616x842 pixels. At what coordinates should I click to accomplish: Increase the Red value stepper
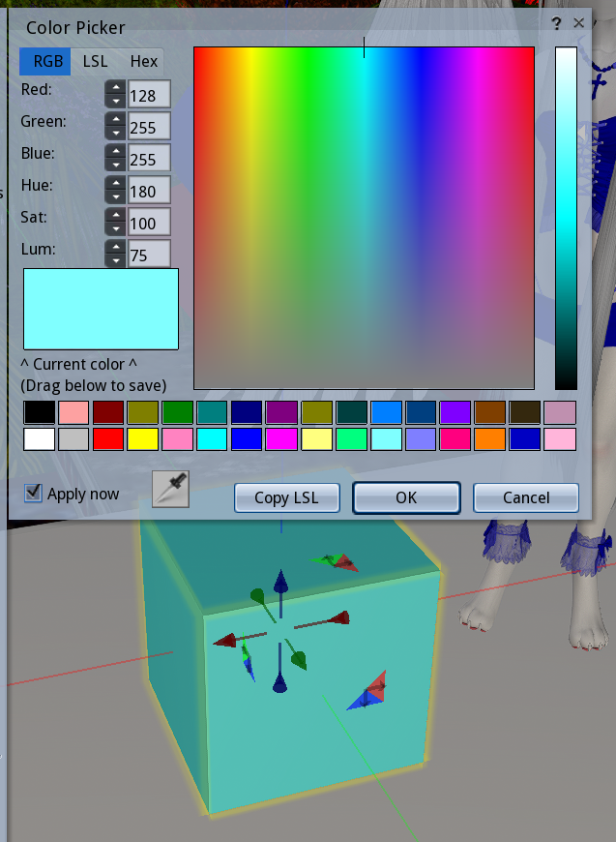[x=115, y=87]
